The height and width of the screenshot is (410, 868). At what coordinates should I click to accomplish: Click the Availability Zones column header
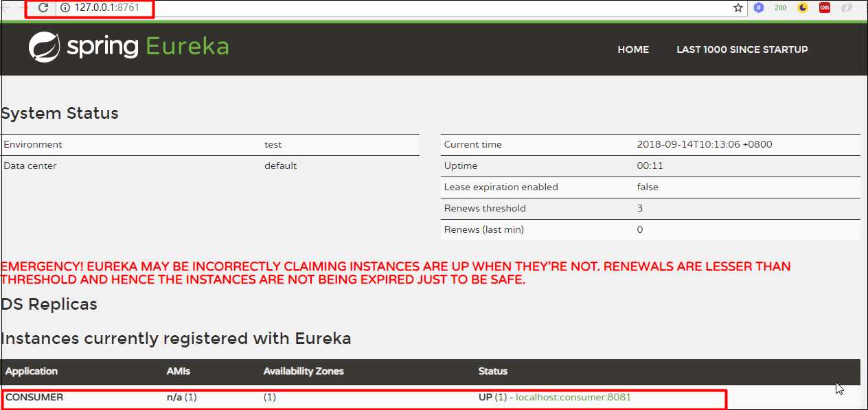pyautogui.click(x=304, y=371)
